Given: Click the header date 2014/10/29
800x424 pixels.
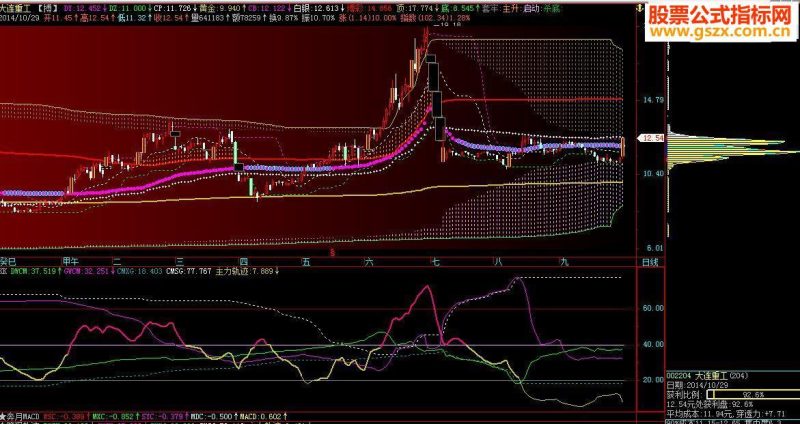Looking at the screenshot, I should tap(18, 17).
